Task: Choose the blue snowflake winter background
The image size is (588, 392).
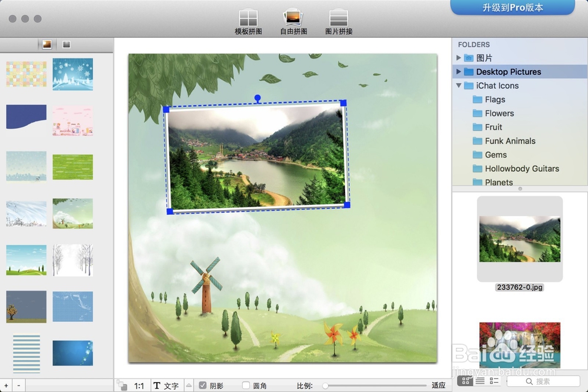Action: [73, 74]
